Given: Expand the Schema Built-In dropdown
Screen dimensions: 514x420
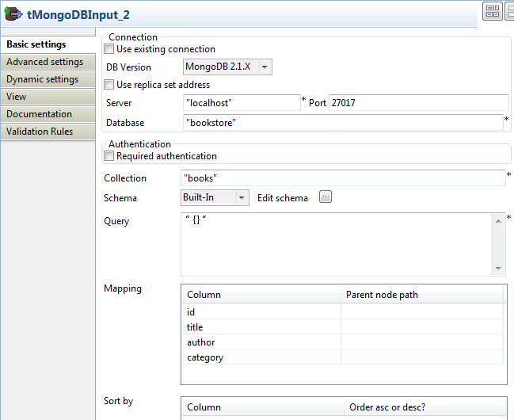Looking at the screenshot, I should 242,197.
